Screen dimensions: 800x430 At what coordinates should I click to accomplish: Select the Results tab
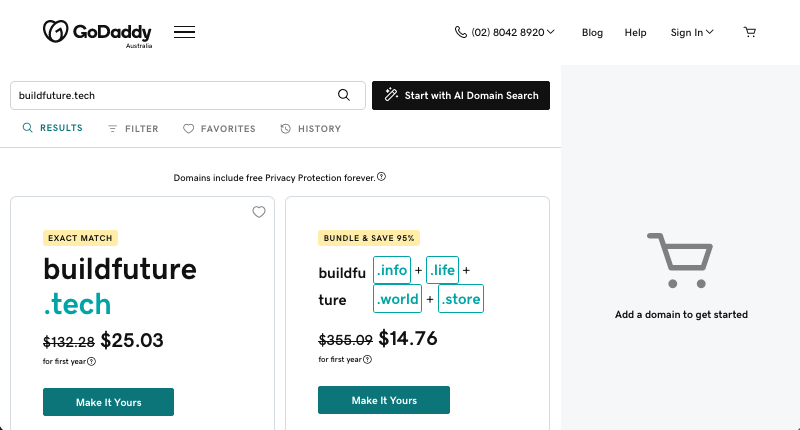(53, 129)
